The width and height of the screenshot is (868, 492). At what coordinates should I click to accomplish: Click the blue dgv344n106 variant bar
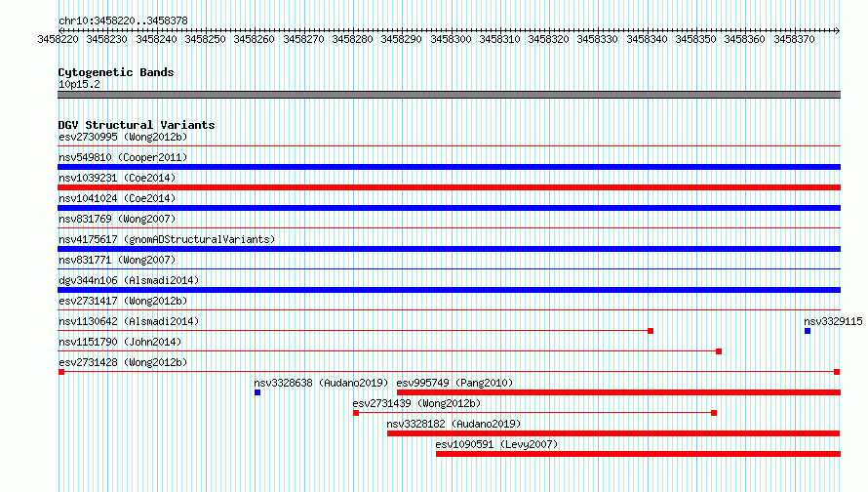449,290
